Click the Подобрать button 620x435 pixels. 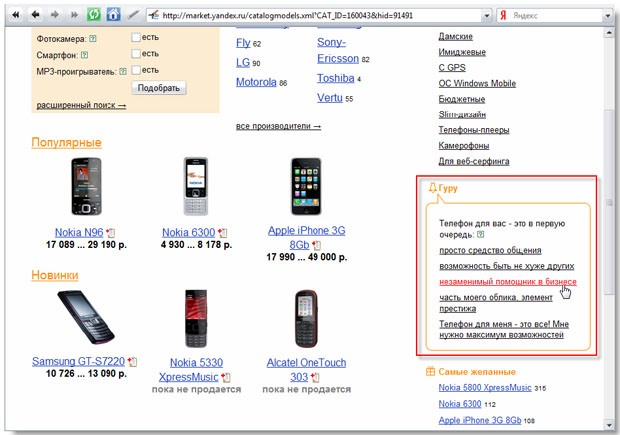(159, 88)
